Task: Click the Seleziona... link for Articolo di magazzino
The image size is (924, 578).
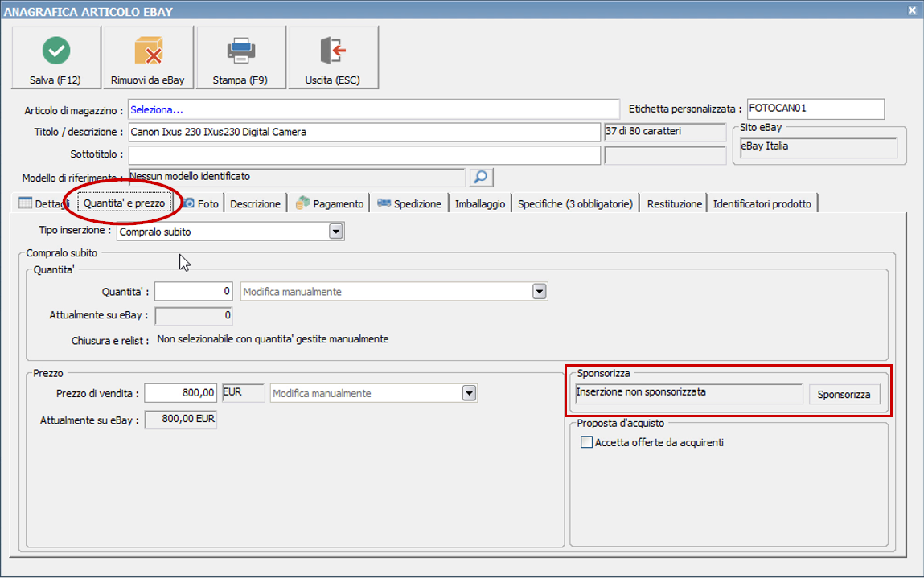Action: (157, 109)
